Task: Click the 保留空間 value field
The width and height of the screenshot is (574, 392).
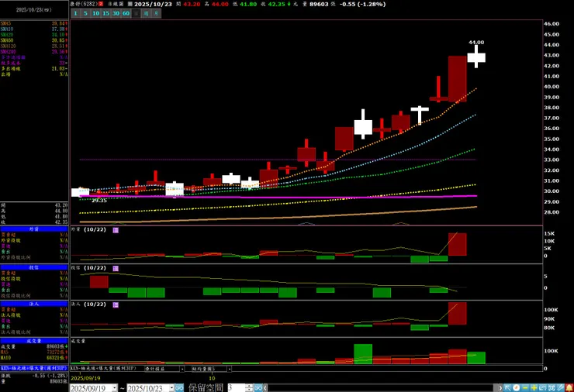Action: (237, 387)
